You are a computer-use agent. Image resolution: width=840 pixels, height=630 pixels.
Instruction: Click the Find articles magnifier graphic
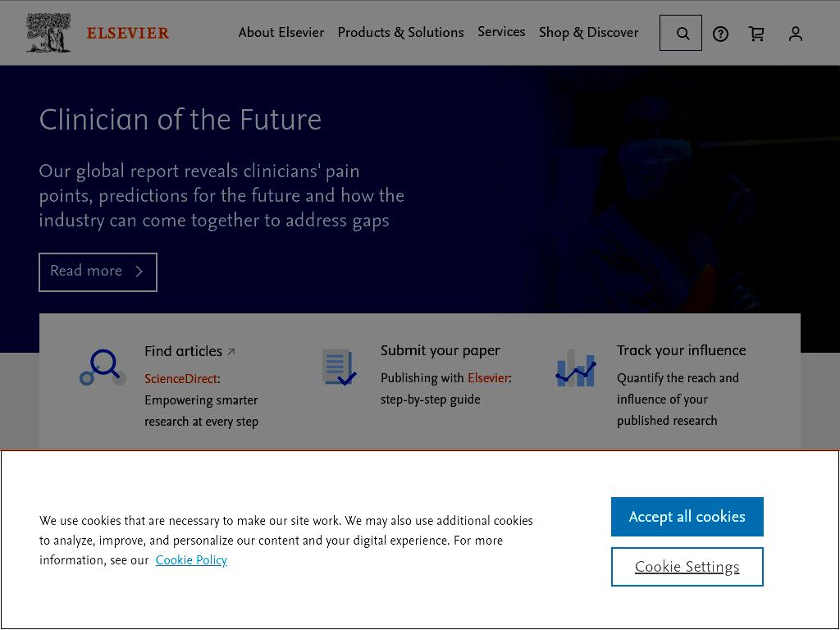click(103, 367)
